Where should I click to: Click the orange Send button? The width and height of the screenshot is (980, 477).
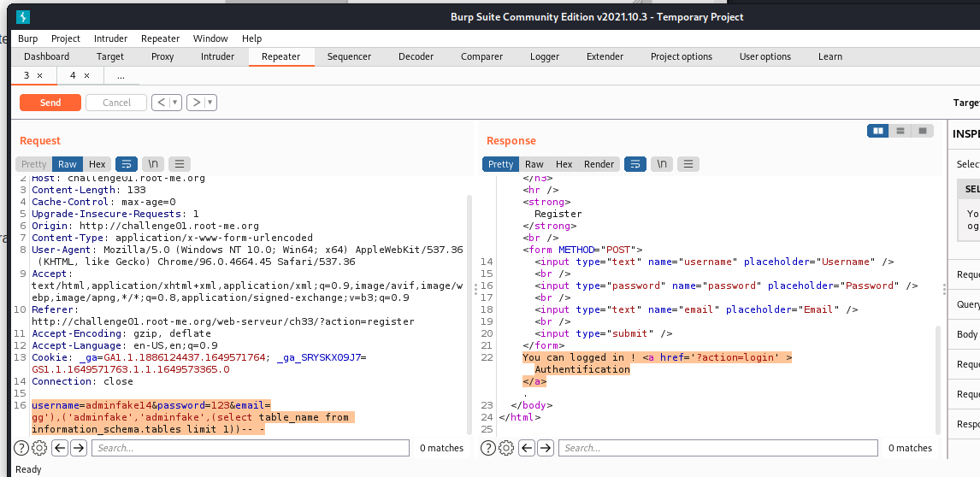50,103
